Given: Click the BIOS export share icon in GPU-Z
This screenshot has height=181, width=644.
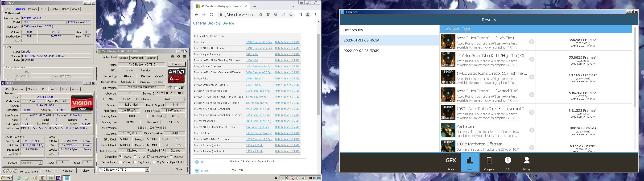Looking at the screenshot, I should pos(169,87).
